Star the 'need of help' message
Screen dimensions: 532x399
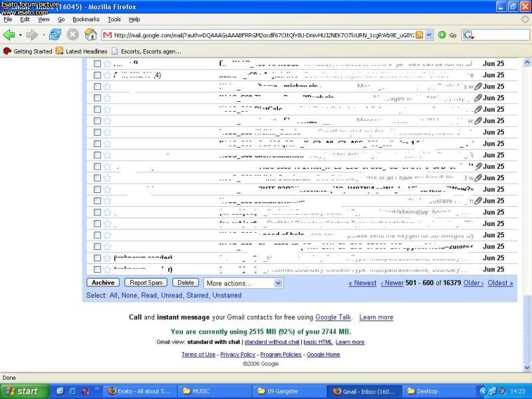click(x=107, y=235)
